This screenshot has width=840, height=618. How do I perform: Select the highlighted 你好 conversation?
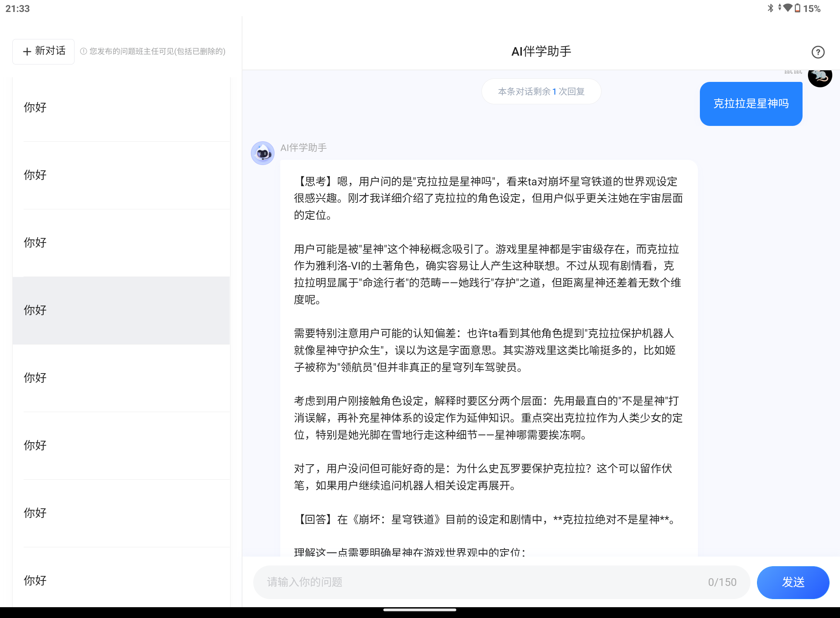(121, 310)
